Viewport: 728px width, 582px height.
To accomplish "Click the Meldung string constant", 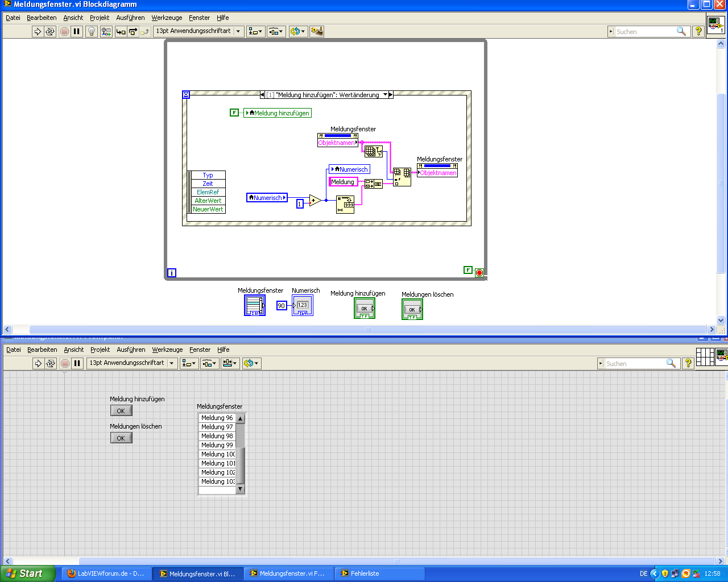I will (343, 182).
